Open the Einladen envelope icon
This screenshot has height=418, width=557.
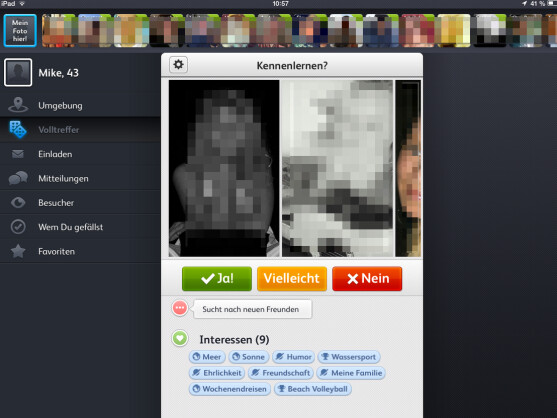pyautogui.click(x=18, y=154)
